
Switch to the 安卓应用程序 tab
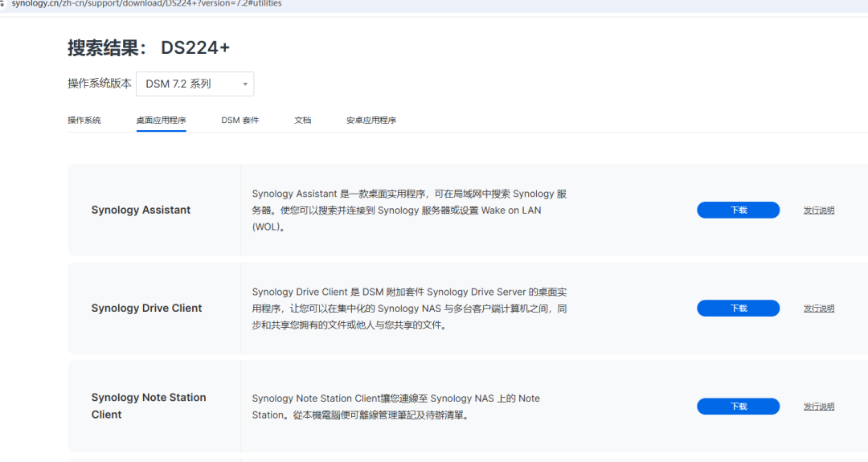371,121
